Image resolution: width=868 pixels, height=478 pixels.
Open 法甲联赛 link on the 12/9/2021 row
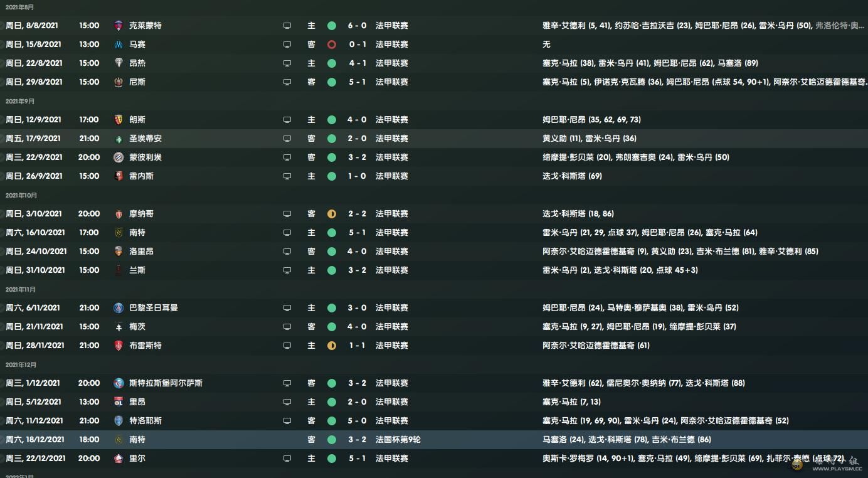click(x=392, y=120)
